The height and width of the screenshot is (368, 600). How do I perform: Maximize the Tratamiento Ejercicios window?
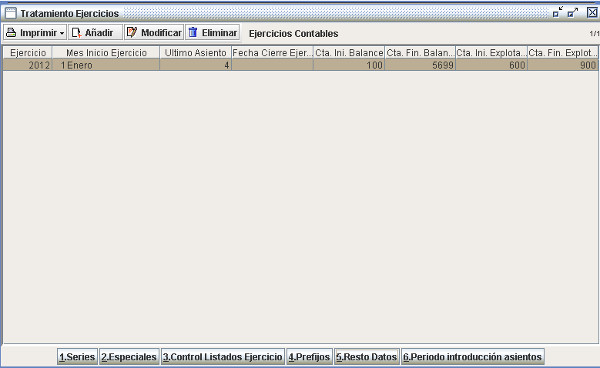[x=573, y=13]
